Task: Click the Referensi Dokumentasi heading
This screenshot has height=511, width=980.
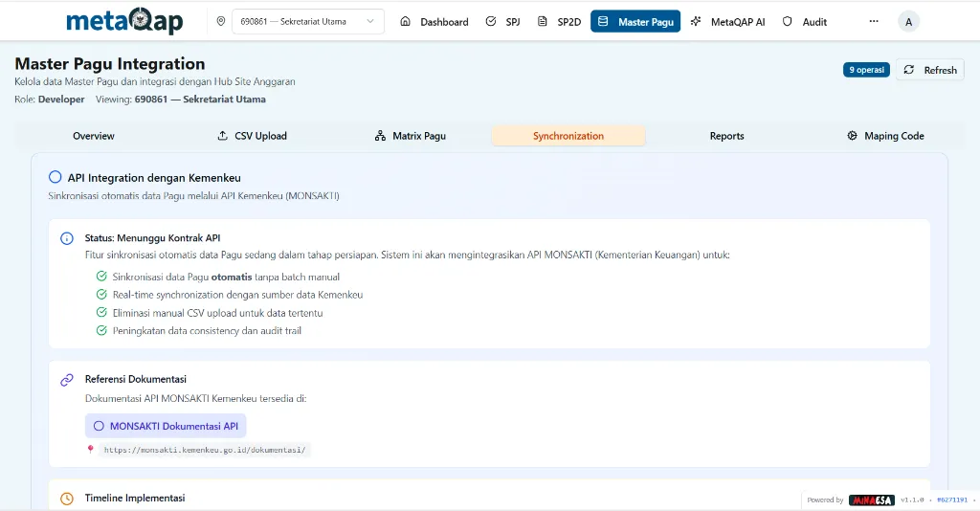Action: tap(136, 379)
